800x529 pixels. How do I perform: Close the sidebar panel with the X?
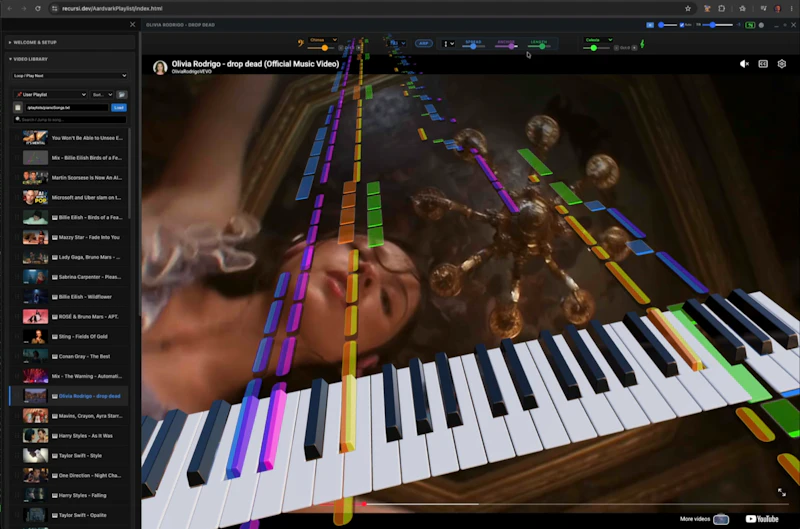click(x=133, y=24)
